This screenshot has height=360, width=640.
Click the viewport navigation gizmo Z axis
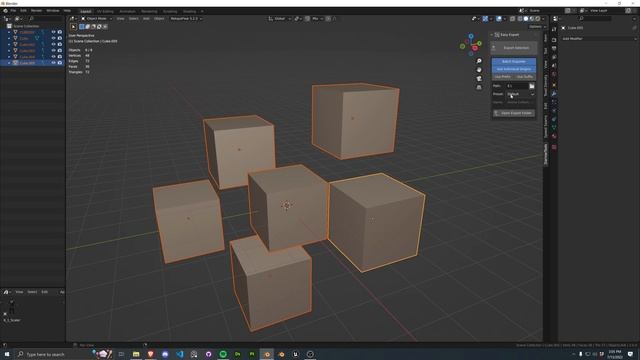[x=471, y=36]
